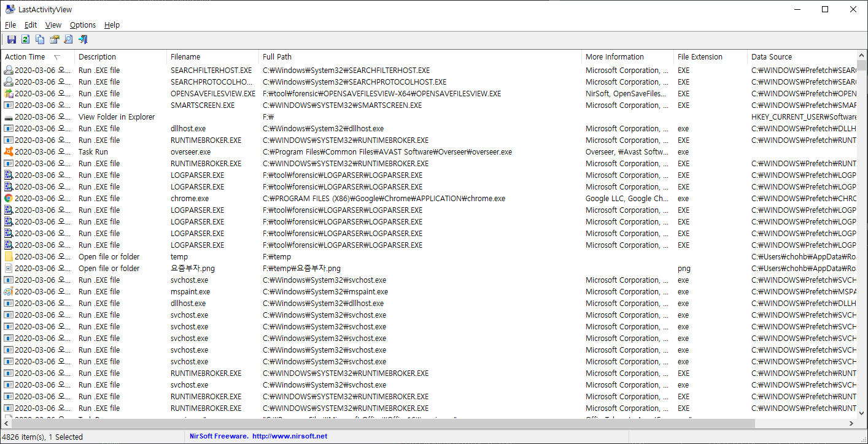Sort by File Extension column header
This screenshot has height=444, width=868.
tap(710, 57)
